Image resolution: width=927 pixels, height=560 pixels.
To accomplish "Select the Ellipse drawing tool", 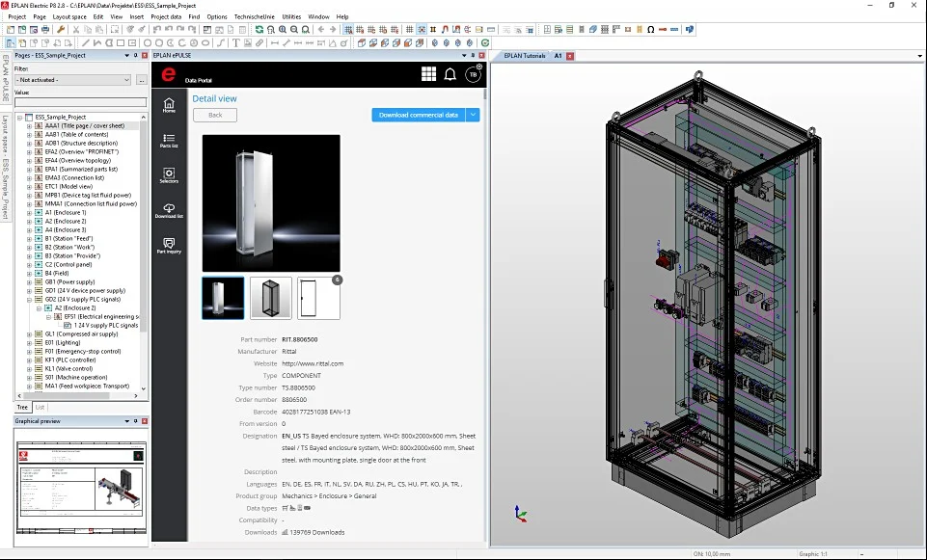I will click(x=205, y=43).
